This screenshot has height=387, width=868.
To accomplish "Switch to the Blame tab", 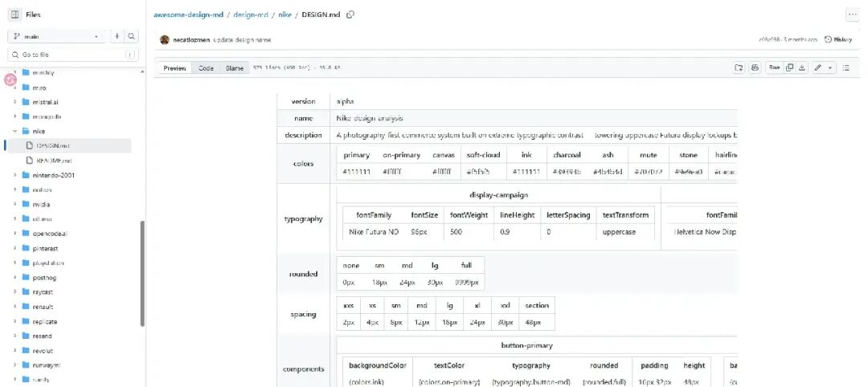I will click(x=235, y=68).
